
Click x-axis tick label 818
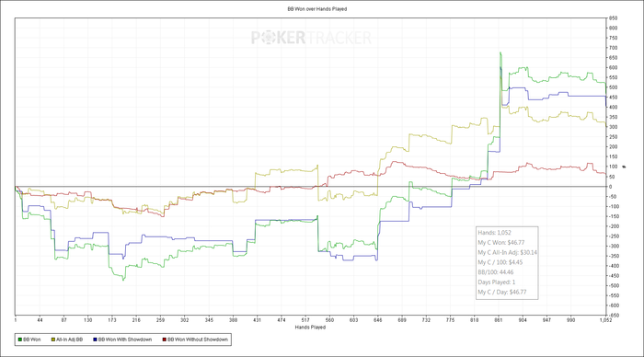[x=475, y=319]
